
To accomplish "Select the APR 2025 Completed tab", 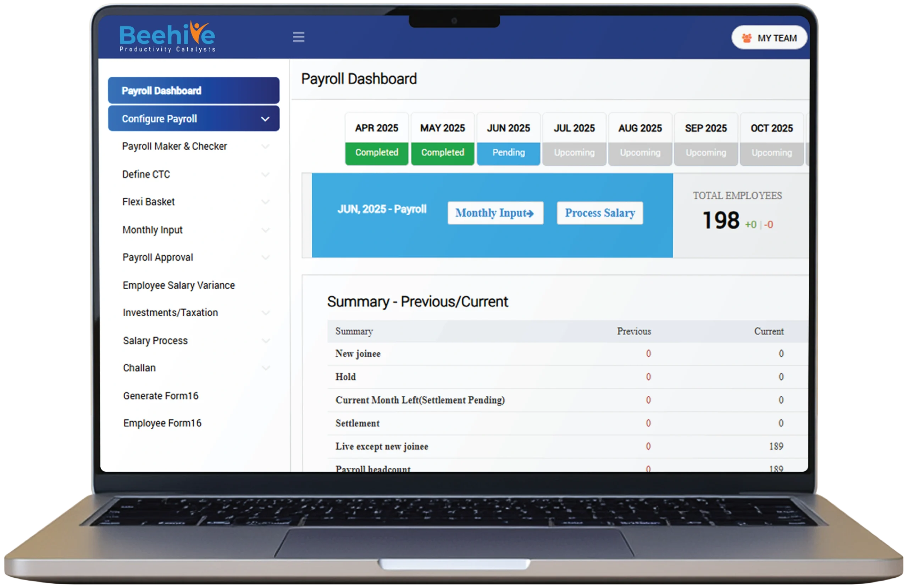I will [x=377, y=140].
